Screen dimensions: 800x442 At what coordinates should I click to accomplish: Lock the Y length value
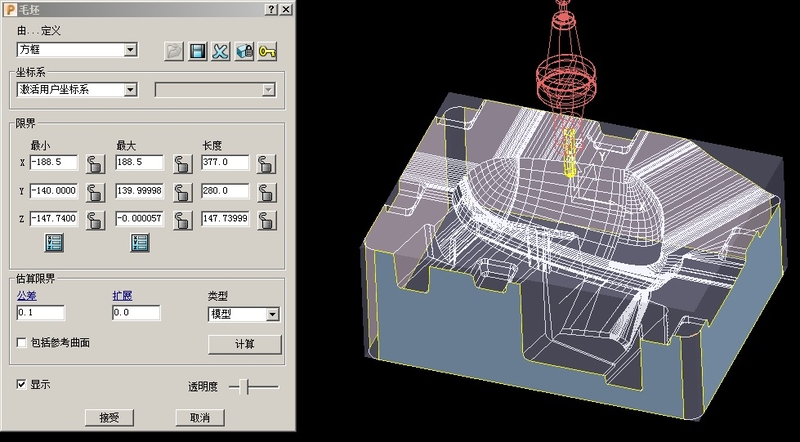(266, 192)
